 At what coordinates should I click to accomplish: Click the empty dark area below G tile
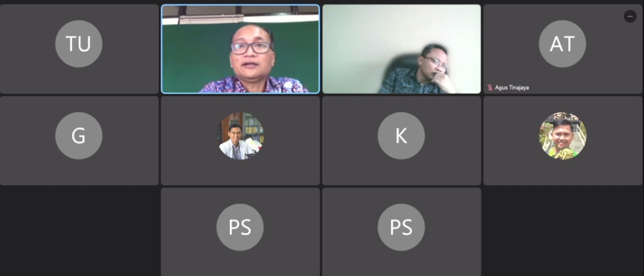click(79, 231)
